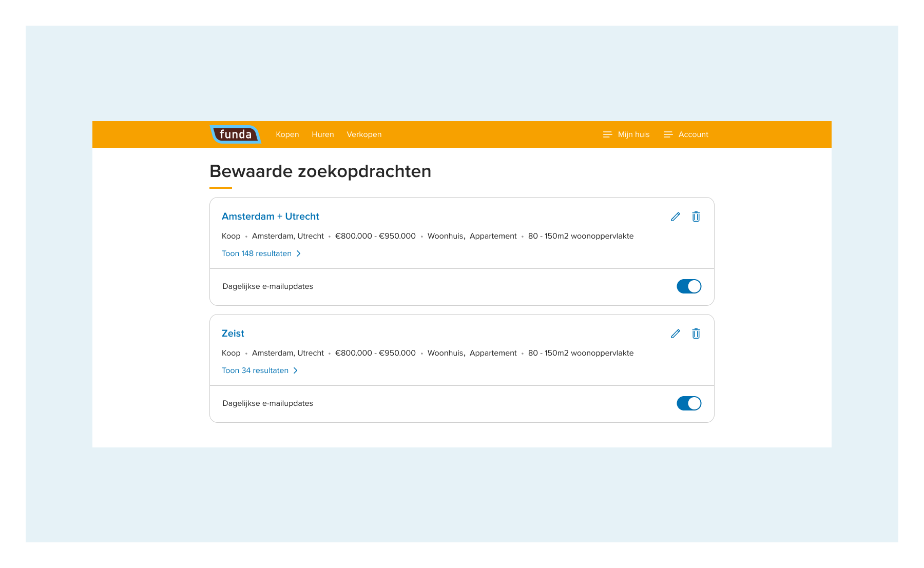924x568 pixels.
Task: Edit the Amsterdam + Utrecht search with pencil
Action: click(x=676, y=217)
